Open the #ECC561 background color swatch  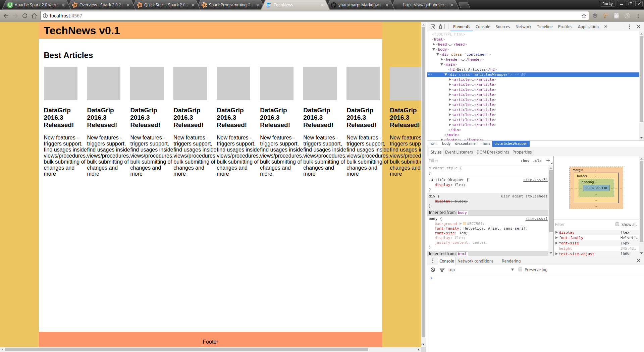(x=465, y=224)
